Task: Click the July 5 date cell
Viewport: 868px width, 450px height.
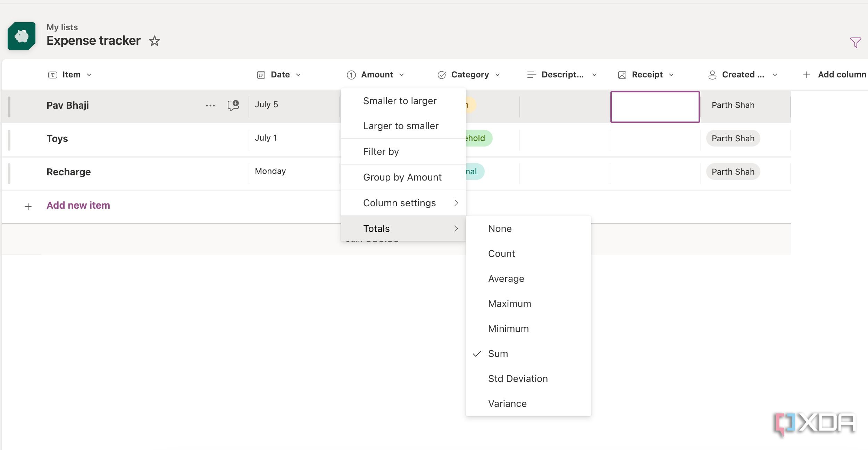Action: pos(267,105)
